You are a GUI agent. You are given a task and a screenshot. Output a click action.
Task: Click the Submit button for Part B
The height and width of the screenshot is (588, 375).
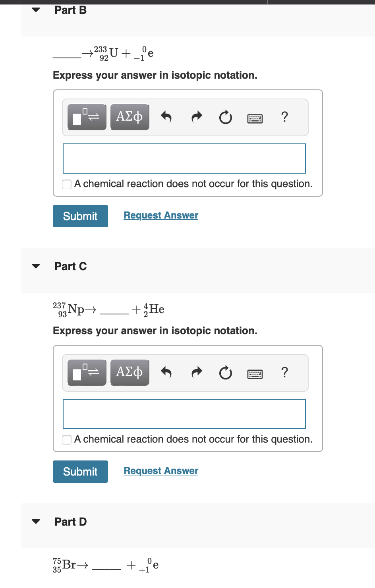80,216
